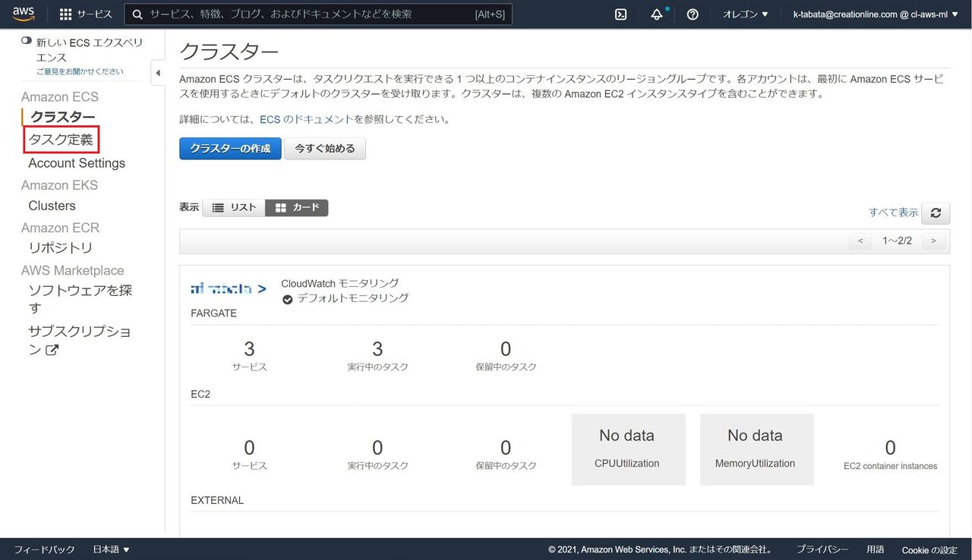972x560 pixels.
Task: Open the blurred cluster name link
Action: click(x=229, y=289)
